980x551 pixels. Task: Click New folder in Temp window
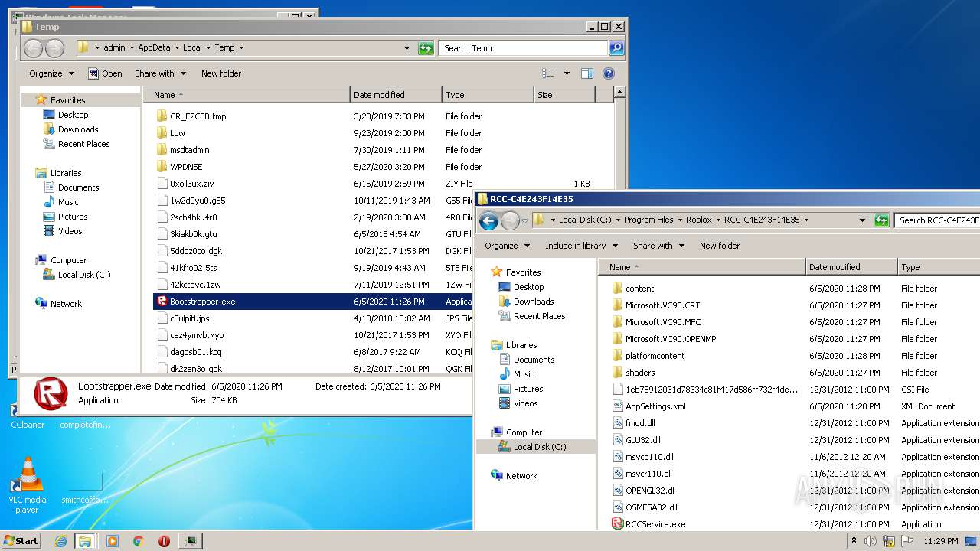coord(221,73)
